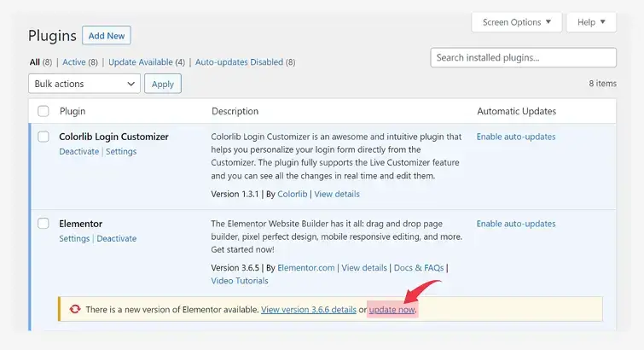
Task: Open the Bulk actions dropdown
Action: (84, 84)
